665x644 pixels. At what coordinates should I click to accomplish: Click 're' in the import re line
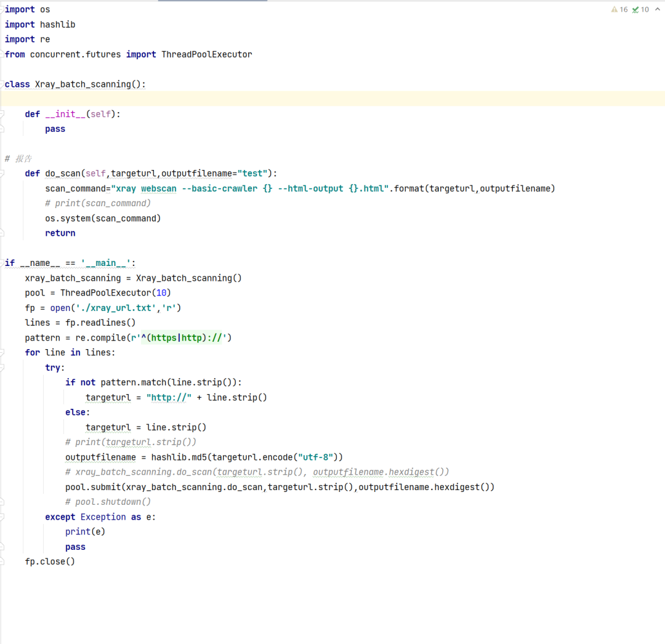click(45, 39)
